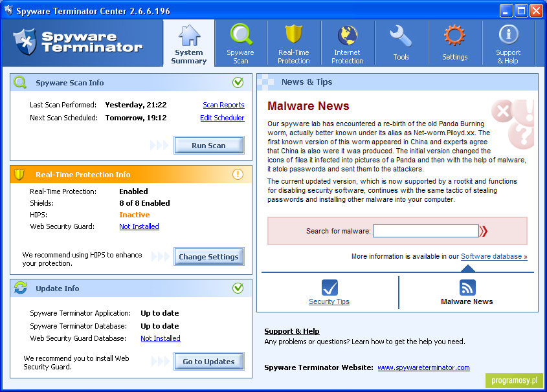Click Not Installed link for Web Security Guard

[139, 226]
